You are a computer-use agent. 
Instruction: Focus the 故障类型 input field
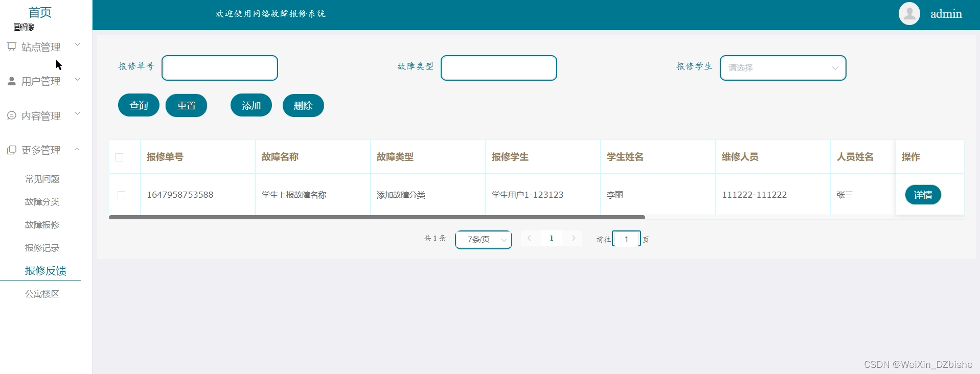point(499,68)
